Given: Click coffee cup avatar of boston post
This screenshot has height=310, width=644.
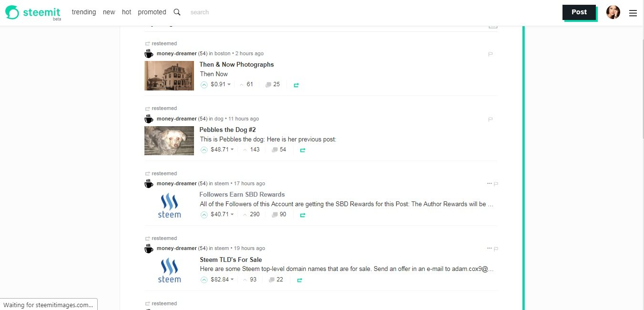Looking at the screenshot, I should [x=149, y=53].
